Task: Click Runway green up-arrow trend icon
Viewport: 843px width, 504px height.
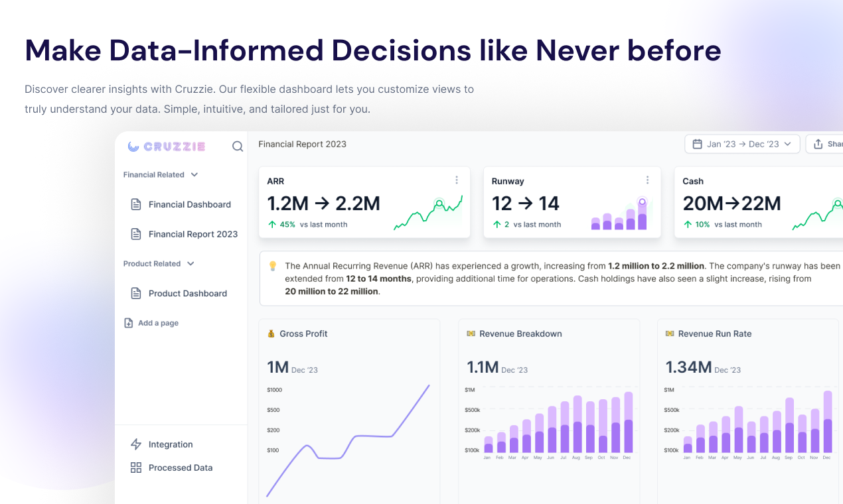Action: 497,224
